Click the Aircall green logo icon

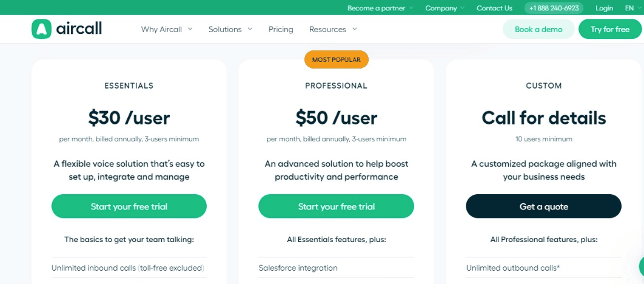(41, 29)
